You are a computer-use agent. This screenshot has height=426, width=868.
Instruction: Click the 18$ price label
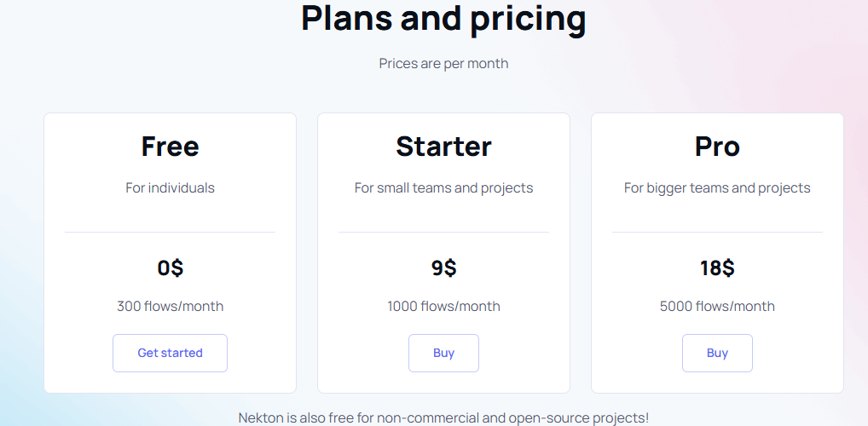717,268
